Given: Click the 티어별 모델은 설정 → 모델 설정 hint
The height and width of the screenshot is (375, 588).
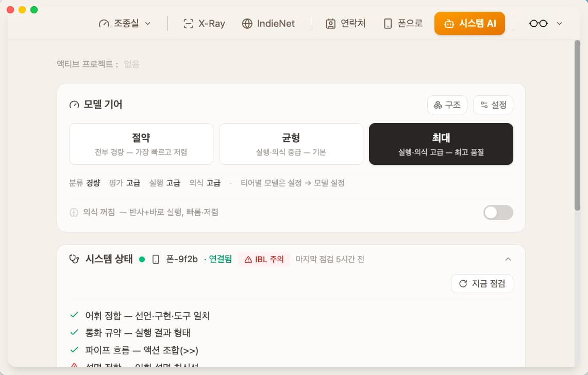Looking at the screenshot, I should pos(293,183).
